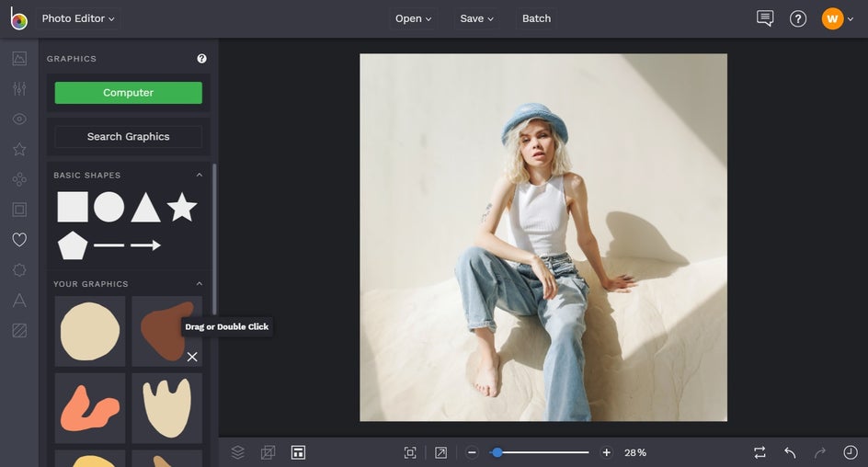
Task: Zoom out with the minus button
Action: (x=472, y=452)
